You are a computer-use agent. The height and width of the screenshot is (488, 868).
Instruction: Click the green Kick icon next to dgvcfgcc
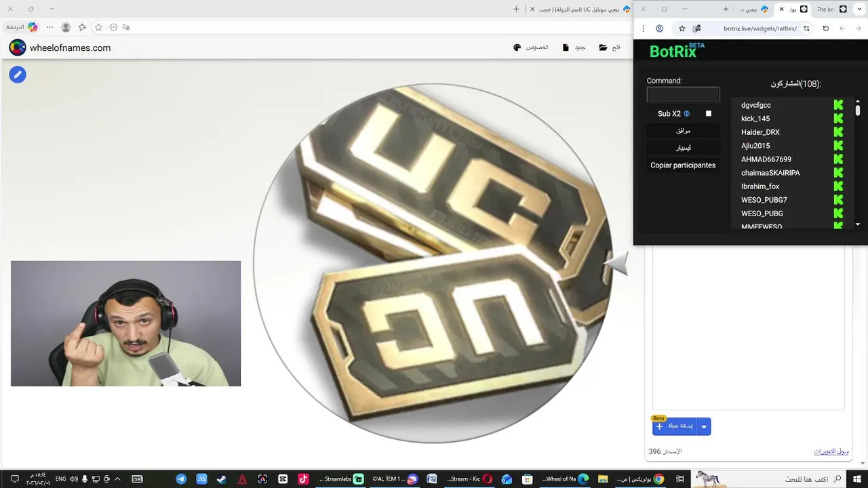pos(838,105)
